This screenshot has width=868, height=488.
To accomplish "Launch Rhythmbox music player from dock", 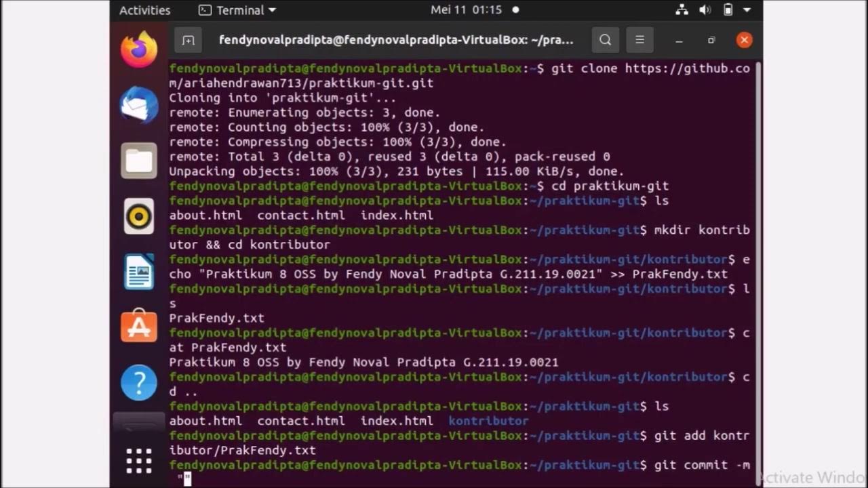I will coord(139,216).
